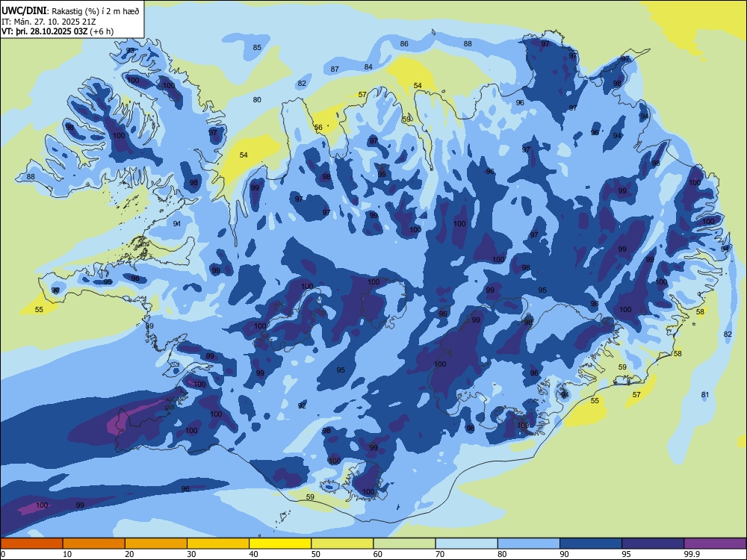Click the 90–95 medium blue legend swatch

(591, 544)
